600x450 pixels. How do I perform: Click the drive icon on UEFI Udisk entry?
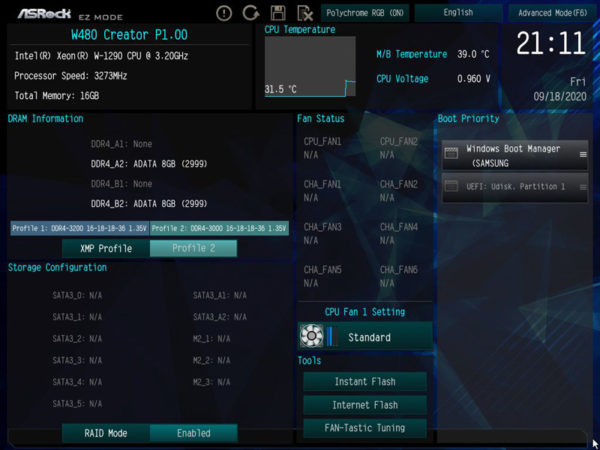click(452, 187)
